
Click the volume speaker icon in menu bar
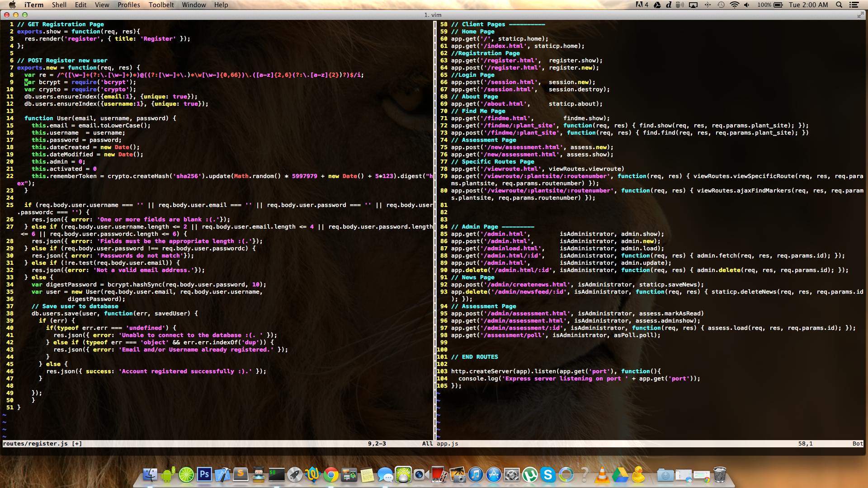click(747, 5)
